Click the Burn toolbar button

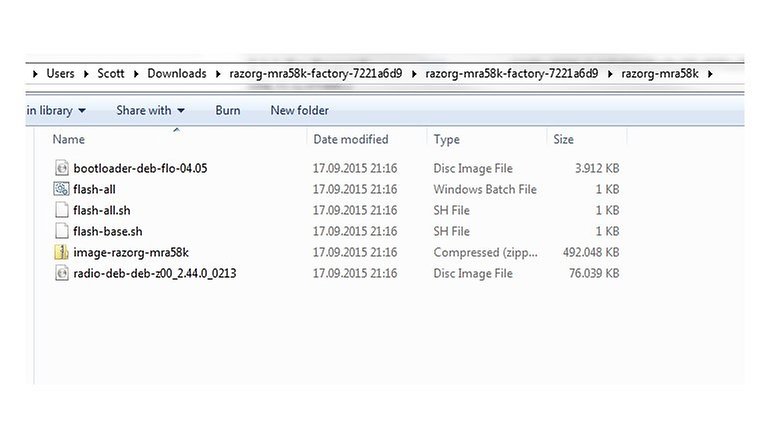click(x=227, y=110)
